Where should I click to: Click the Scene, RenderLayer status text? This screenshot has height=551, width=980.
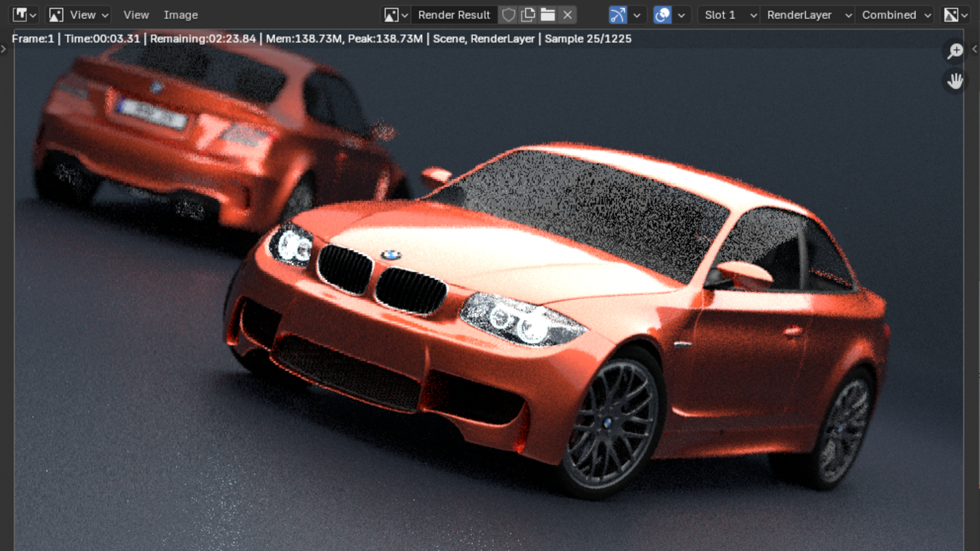tap(484, 39)
